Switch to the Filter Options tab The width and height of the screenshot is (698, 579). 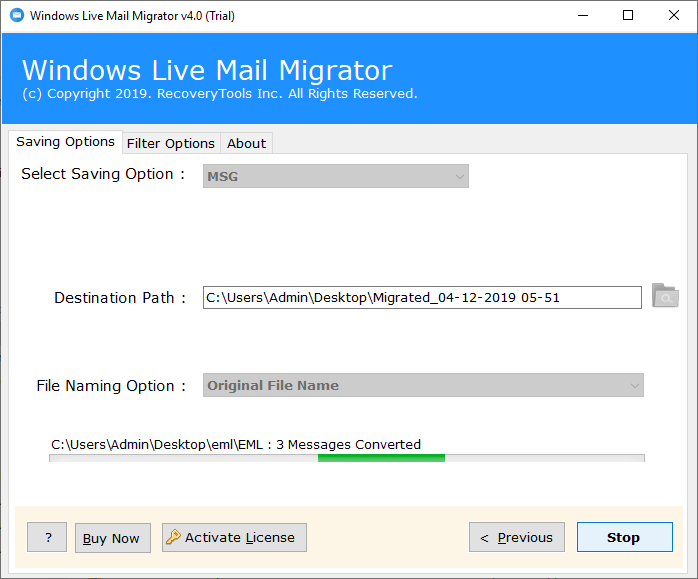click(x=171, y=143)
